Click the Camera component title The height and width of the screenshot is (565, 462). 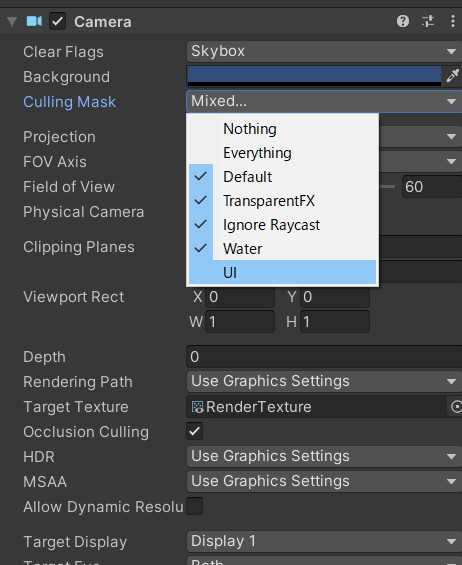pos(103,22)
